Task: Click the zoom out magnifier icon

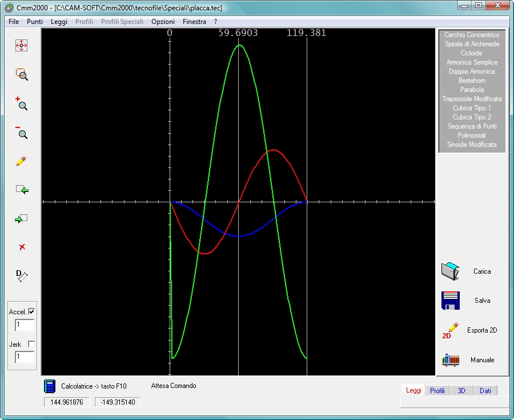Action: [x=22, y=132]
